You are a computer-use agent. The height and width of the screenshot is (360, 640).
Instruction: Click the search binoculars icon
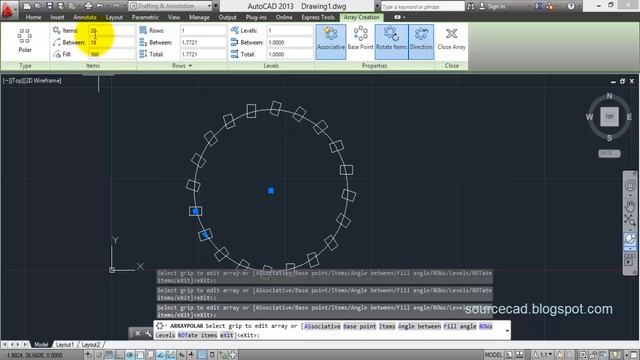471,7
